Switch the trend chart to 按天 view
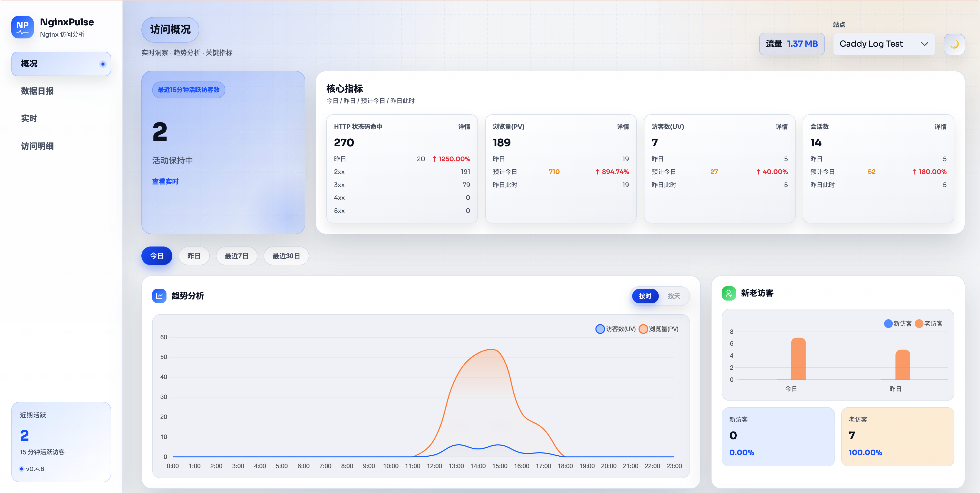 coord(673,296)
